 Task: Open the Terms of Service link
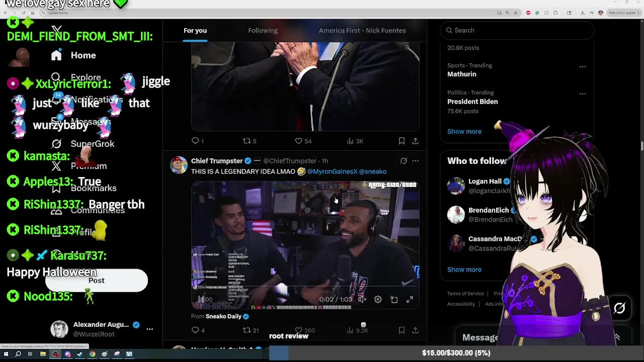pyautogui.click(x=465, y=294)
